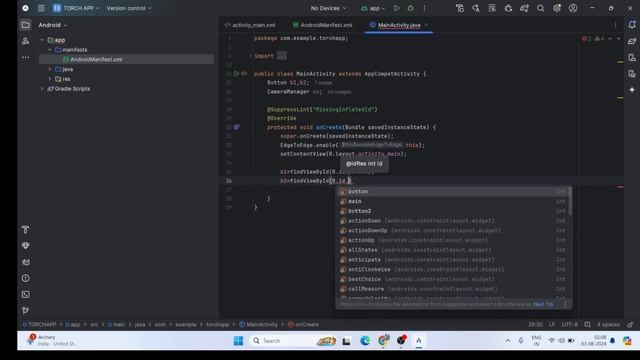Select the MainActivity.java tab
This screenshot has height=360, width=640.
[399, 25]
